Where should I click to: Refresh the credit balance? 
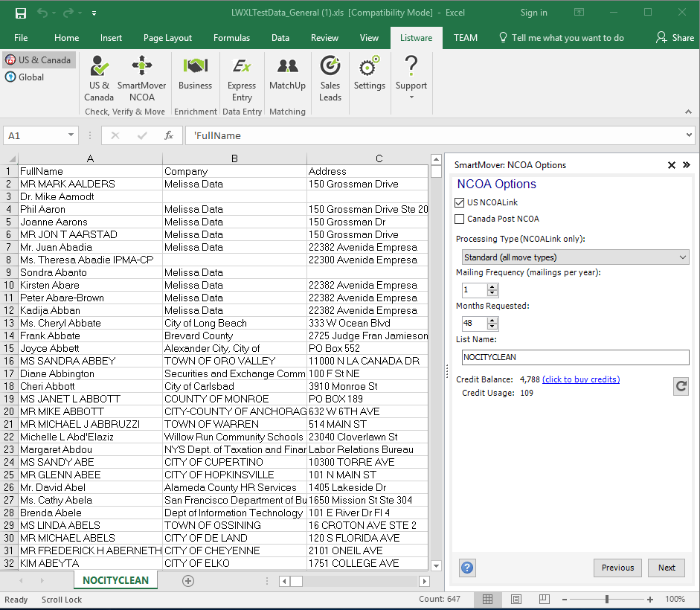tap(680, 385)
